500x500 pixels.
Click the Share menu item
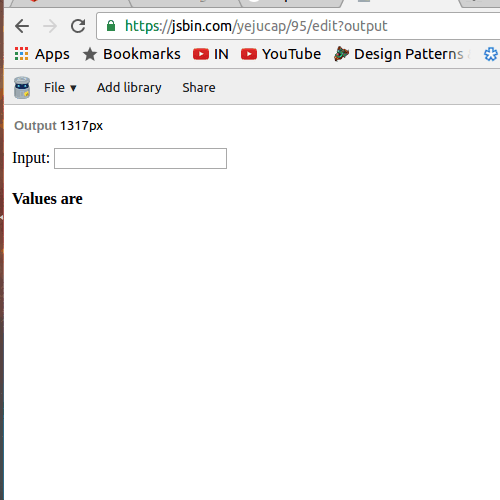[x=199, y=88]
